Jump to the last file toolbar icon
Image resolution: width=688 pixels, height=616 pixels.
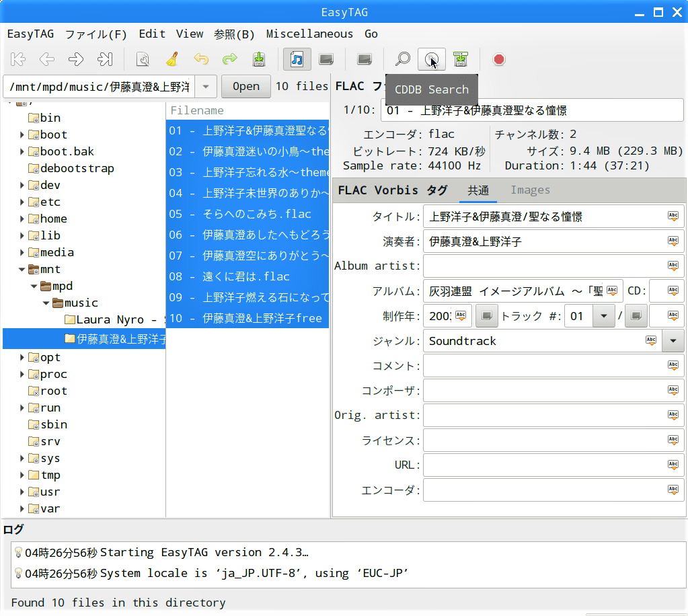tap(105, 59)
